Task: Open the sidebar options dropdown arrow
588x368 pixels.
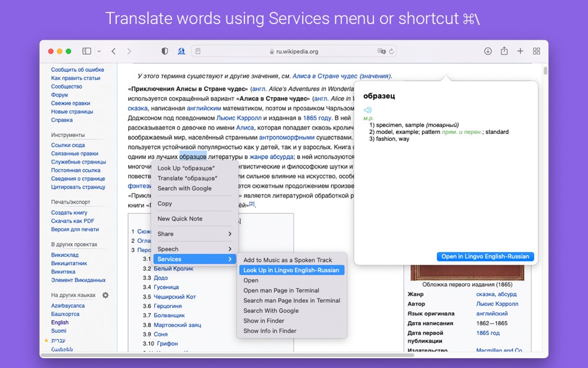Action: tap(99, 51)
